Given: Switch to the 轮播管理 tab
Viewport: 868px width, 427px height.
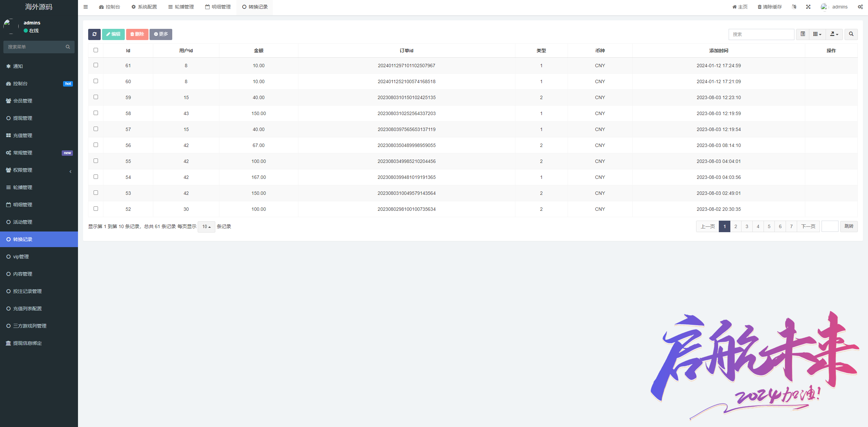Looking at the screenshot, I should [x=181, y=7].
